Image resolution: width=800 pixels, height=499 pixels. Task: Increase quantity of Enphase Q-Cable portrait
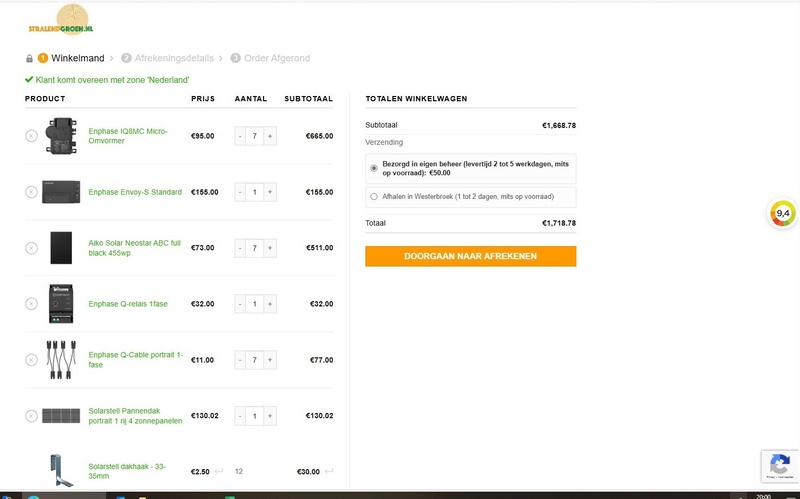270,360
